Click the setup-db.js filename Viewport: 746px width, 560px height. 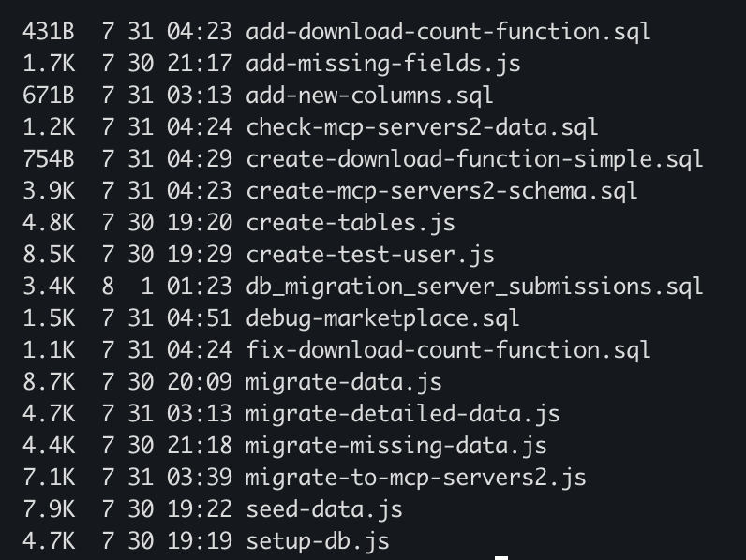coord(318,540)
